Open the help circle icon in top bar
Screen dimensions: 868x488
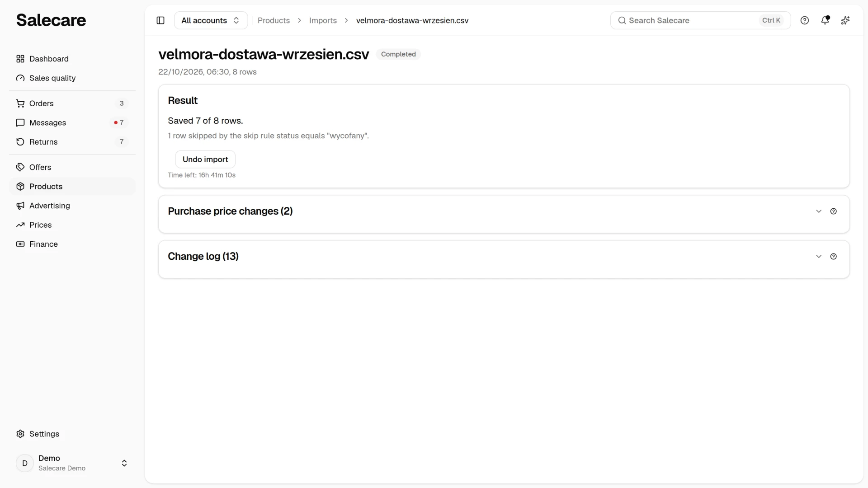coord(805,20)
